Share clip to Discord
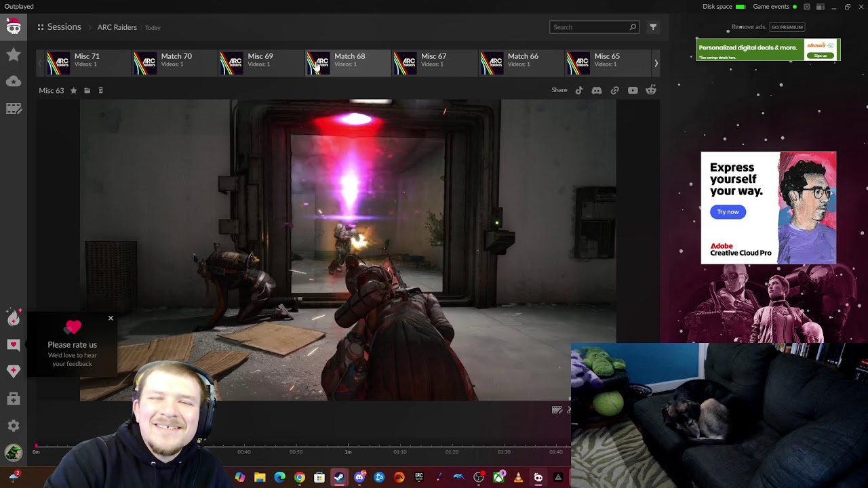 click(597, 90)
